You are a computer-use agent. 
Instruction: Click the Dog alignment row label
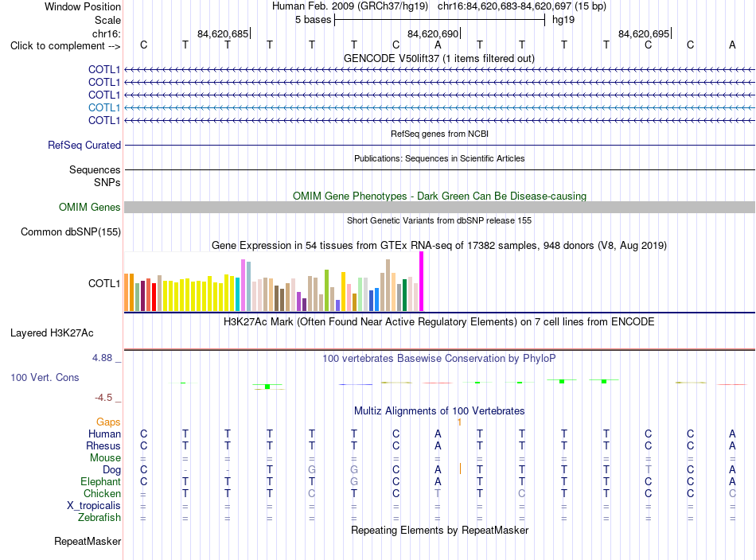click(111, 469)
